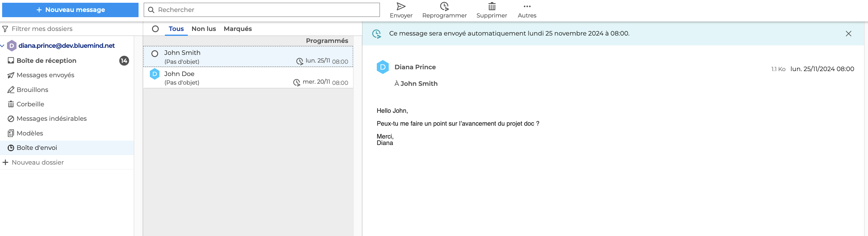Click the Envoyer send icon
This screenshot has height=236, width=868.
[401, 7]
